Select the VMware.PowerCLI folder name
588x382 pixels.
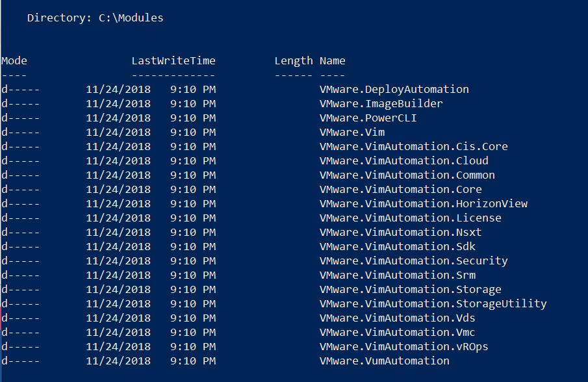[x=368, y=118]
